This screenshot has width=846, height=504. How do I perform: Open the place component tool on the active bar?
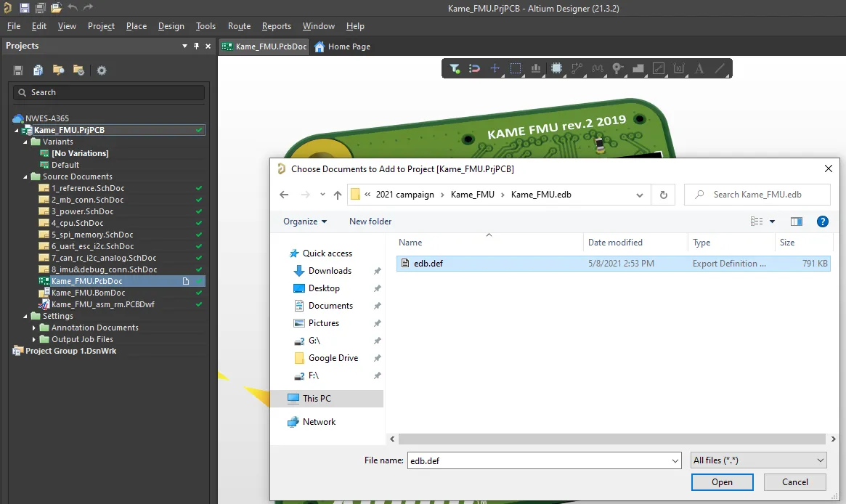click(556, 68)
